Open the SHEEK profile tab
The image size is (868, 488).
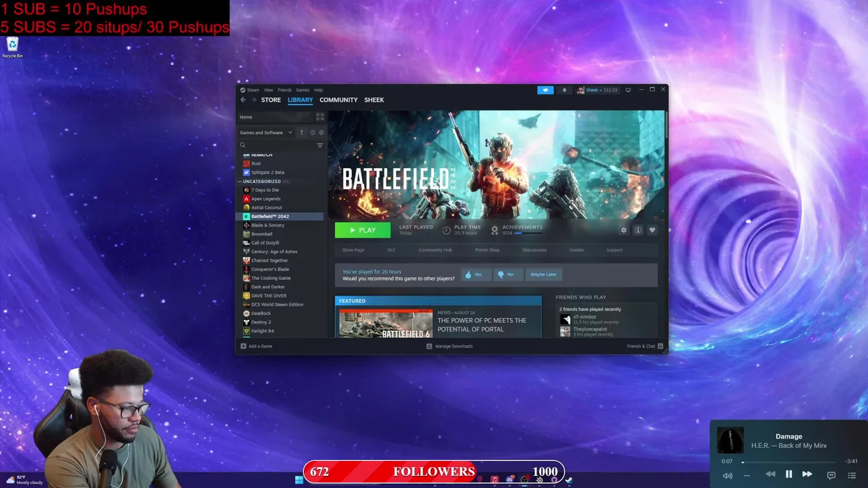click(x=374, y=100)
